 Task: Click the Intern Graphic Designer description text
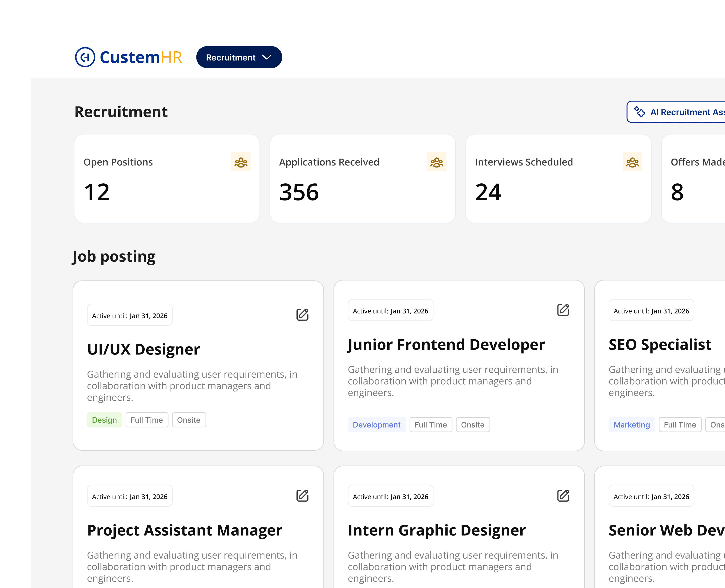(x=453, y=567)
